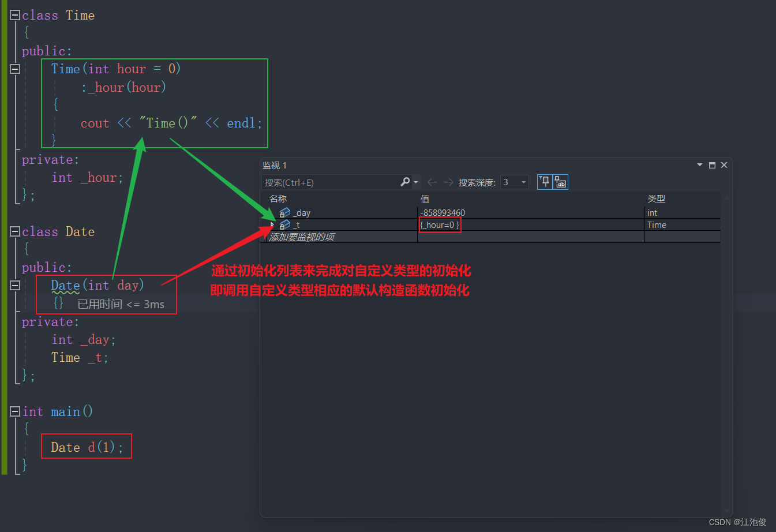Viewport: 776px width, 532px height.
Task: Expand the _t variable row
Action: [273, 225]
